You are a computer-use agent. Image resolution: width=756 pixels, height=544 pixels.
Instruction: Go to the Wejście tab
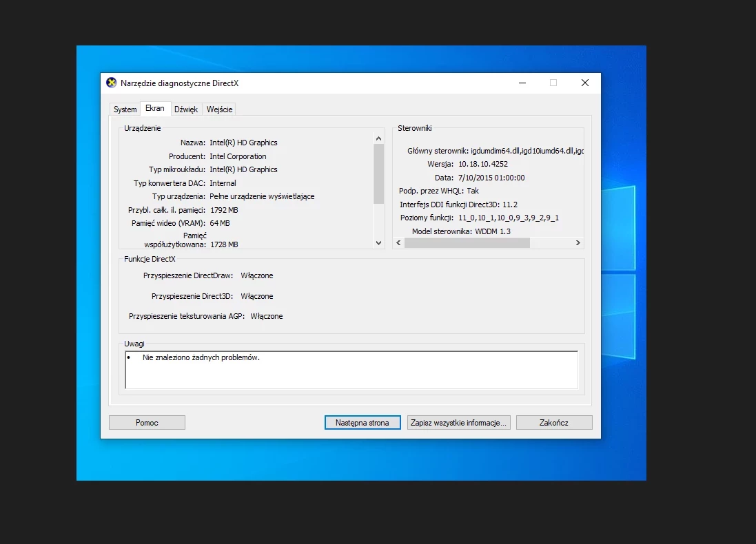pos(219,109)
